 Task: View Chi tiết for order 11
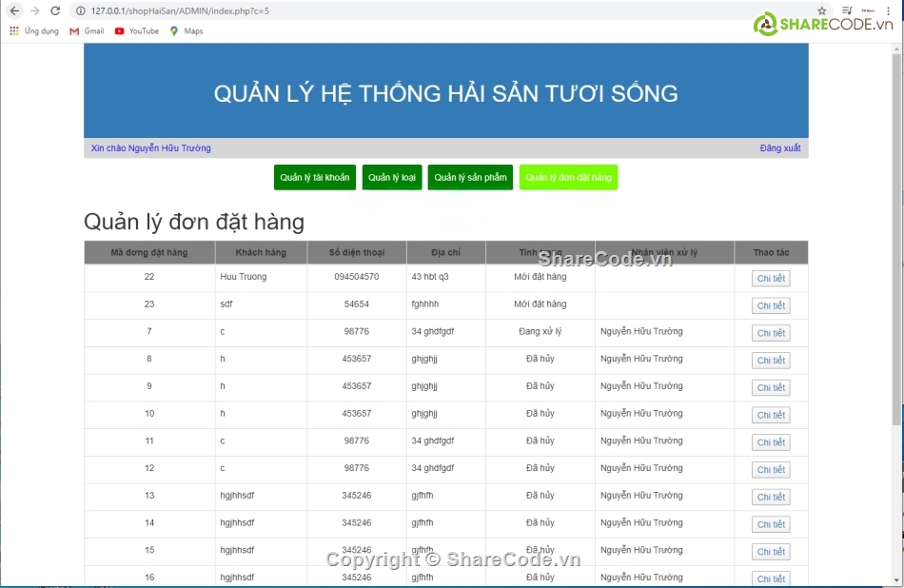coord(771,442)
